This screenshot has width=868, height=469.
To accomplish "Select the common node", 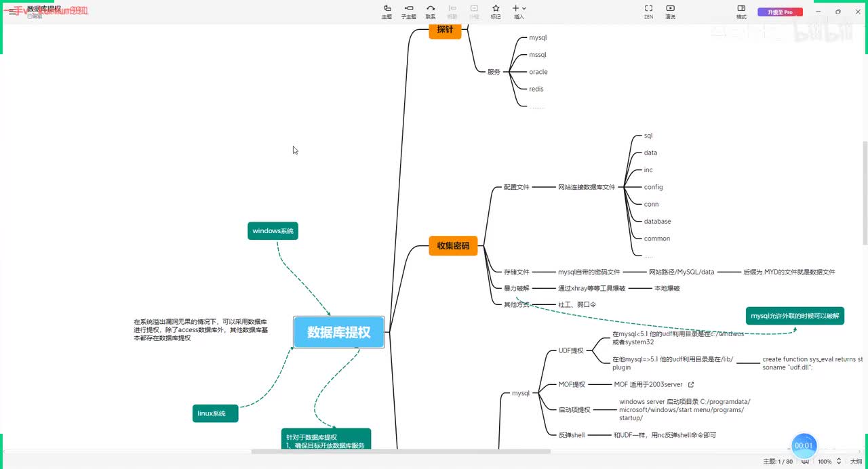I will [x=657, y=239].
